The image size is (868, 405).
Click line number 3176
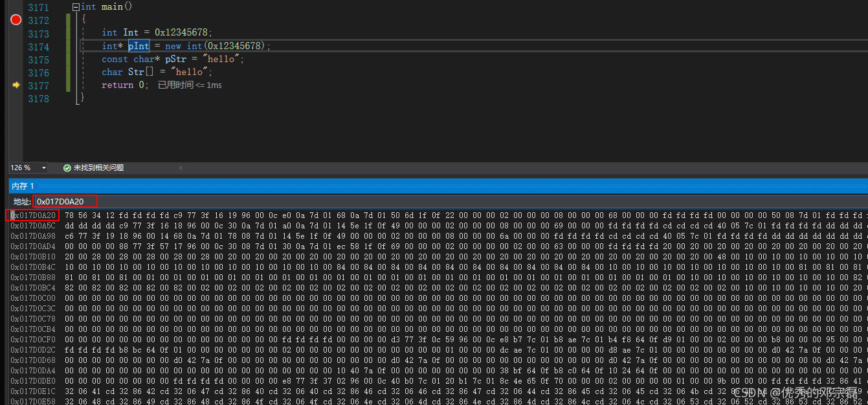pyautogui.click(x=38, y=72)
